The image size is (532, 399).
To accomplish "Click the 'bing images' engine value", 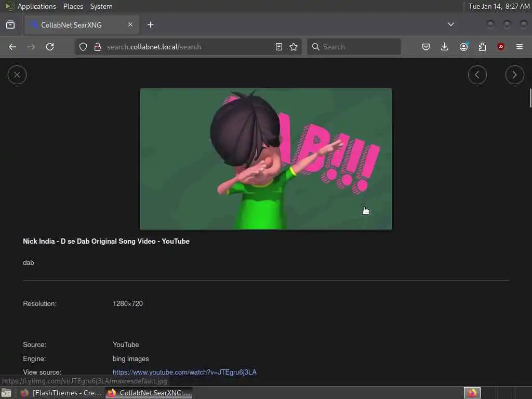I will coord(130,358).
